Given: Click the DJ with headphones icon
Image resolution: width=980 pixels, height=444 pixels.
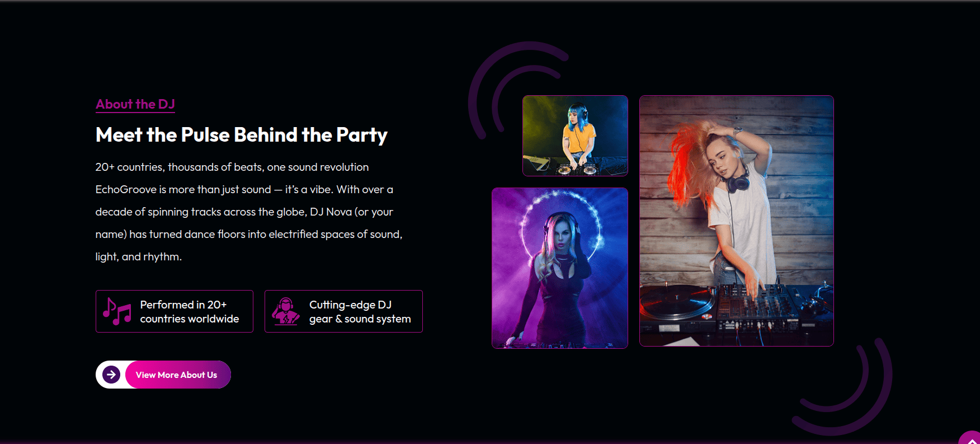Looking at the screenshot, I should (x=286, y=311).
